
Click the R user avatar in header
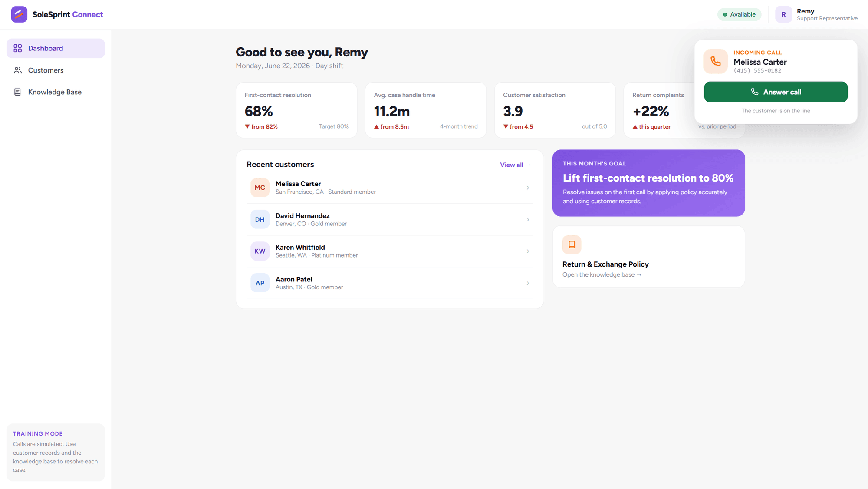coord(783,14)
